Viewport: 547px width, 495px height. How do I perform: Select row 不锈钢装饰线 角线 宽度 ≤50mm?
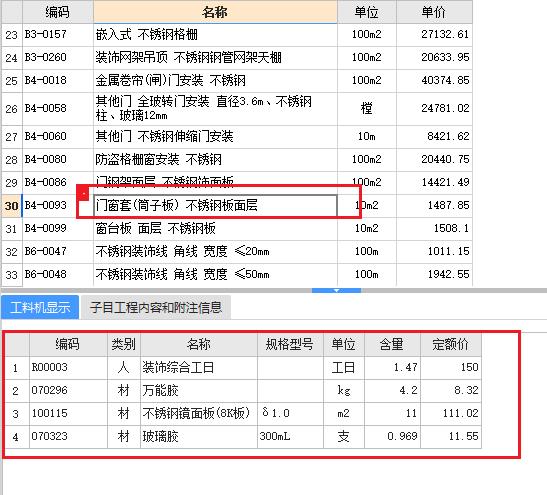237,275
